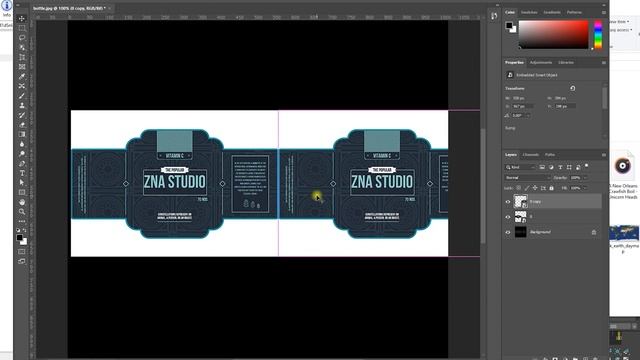This screenshot has height=360, width=640.
Task: Toggle lock image pixels
Action: 527,188
